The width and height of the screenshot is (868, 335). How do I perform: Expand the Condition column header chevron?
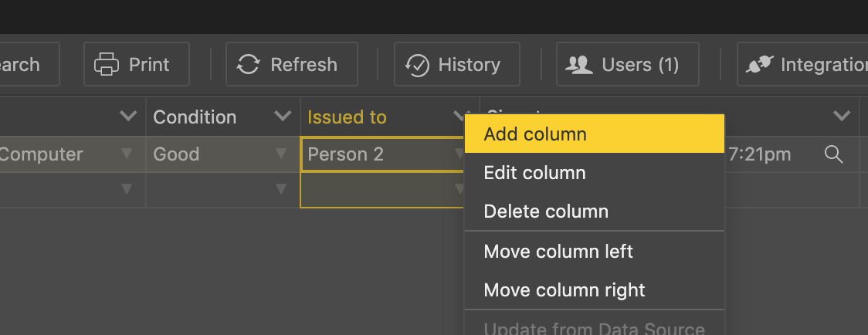(283, 117)
